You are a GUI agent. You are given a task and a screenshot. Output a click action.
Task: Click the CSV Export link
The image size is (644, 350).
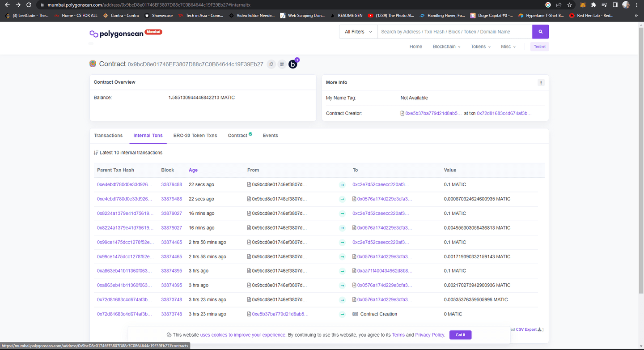point(526,329)
